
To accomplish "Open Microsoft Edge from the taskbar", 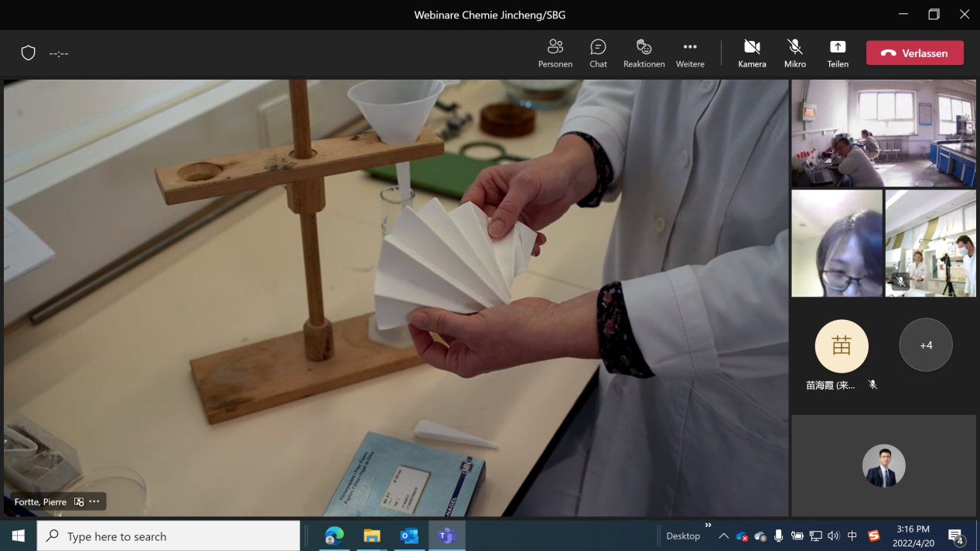I will (x=334, y=536).
